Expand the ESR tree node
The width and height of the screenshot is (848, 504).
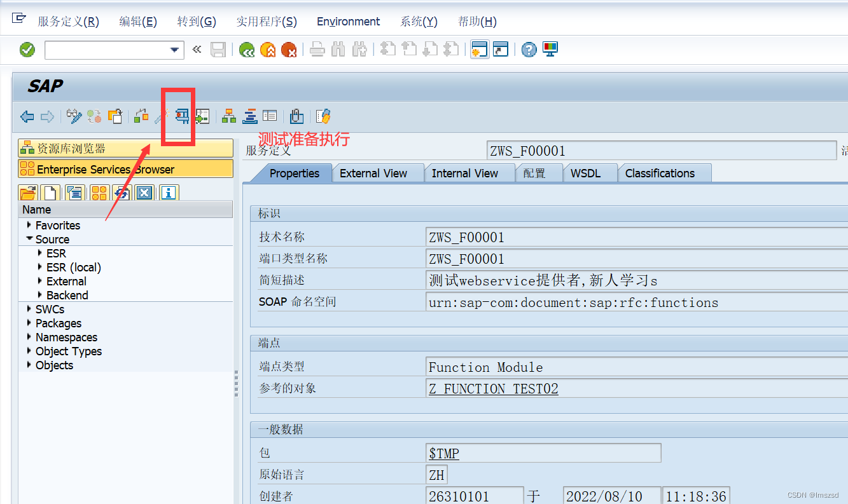pyautogui.click(x=41, y=253)
